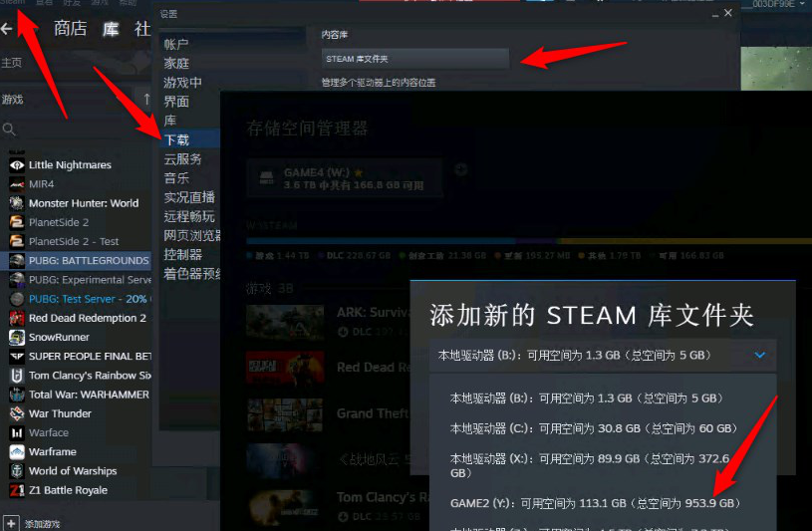The image size is (812, 531).
Task: Click the Total War: WARHAMMER icon
Action: point(17,395)
